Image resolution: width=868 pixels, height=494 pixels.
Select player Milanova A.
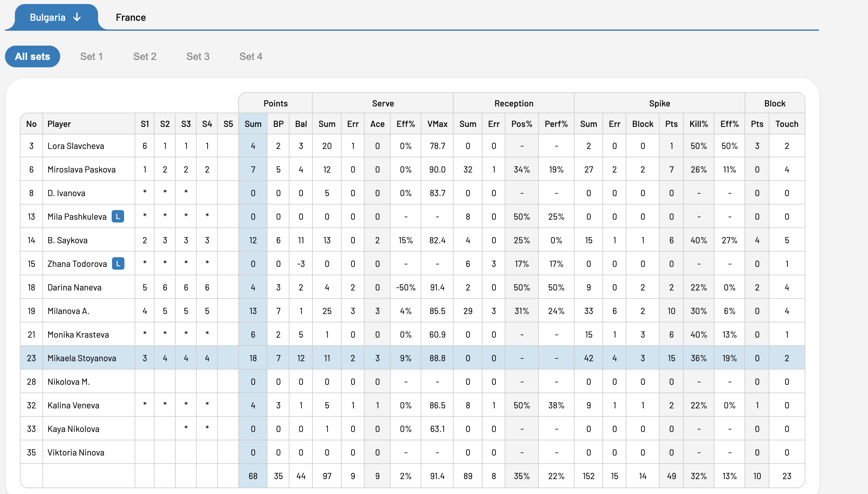[x=68, y=311]
